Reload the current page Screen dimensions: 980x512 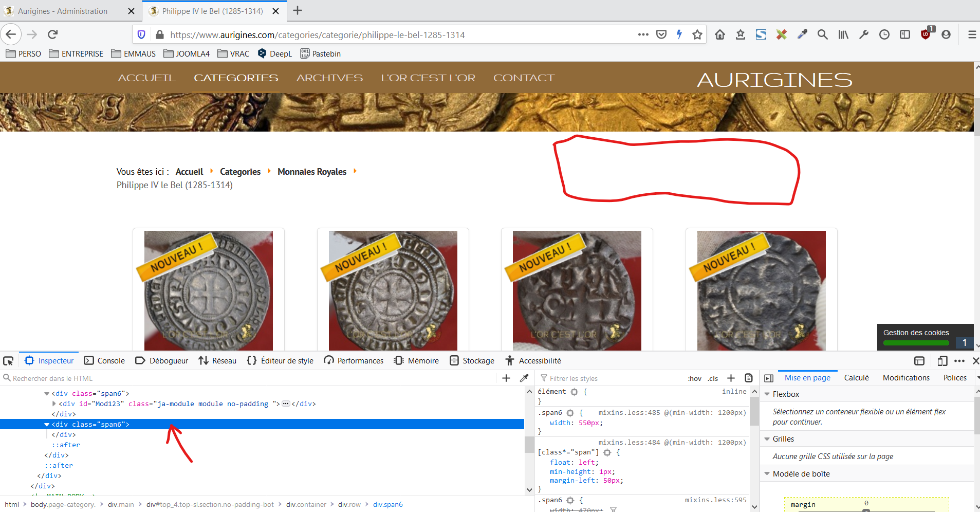point(52,34)
